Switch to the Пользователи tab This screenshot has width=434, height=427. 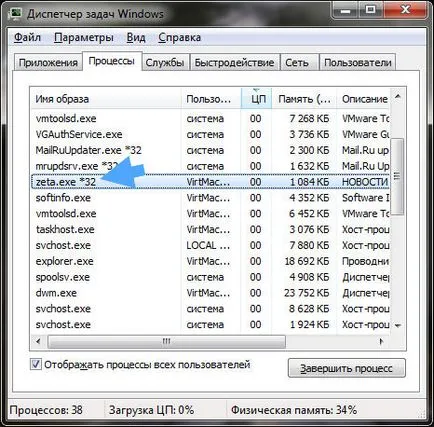click(358, 62)
